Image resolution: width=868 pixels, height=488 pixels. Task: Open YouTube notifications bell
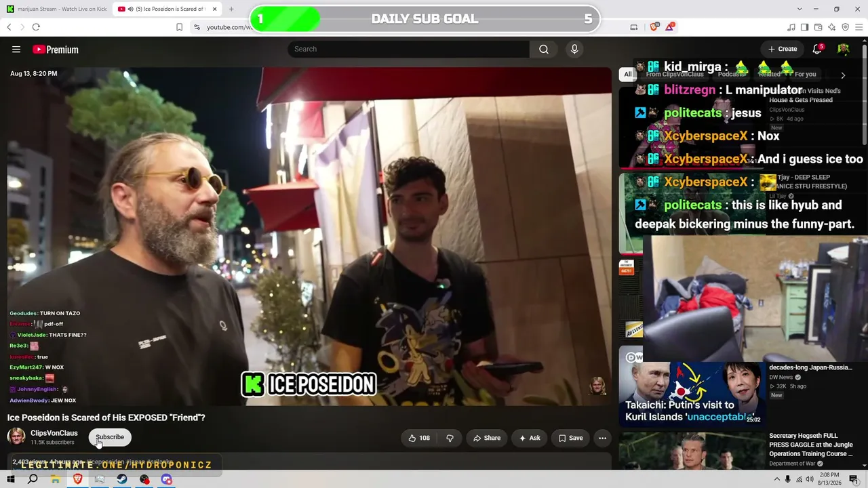[x=818, y=49]
